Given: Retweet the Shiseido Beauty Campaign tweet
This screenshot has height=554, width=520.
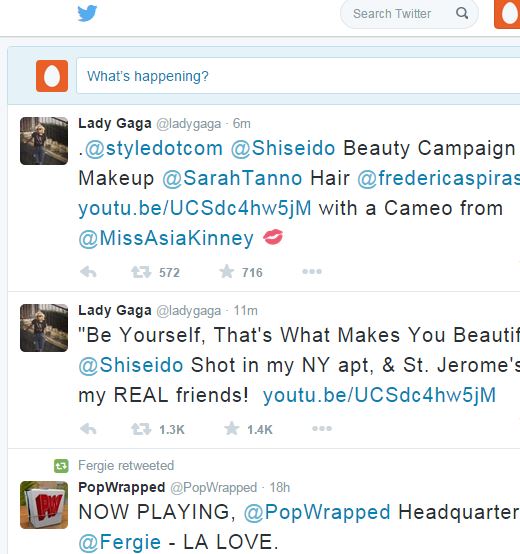Looking at the screenshot, I should coord(141,272).
